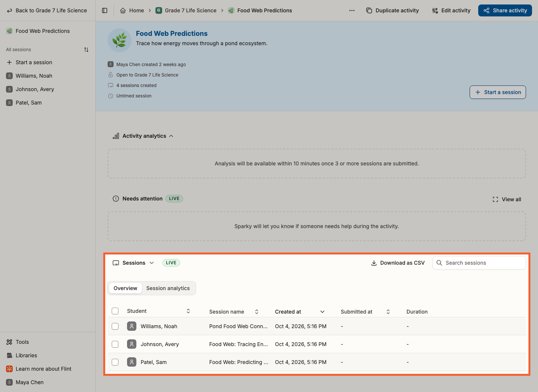Click Maya Chen profile icon at bottom

(9, 382)
